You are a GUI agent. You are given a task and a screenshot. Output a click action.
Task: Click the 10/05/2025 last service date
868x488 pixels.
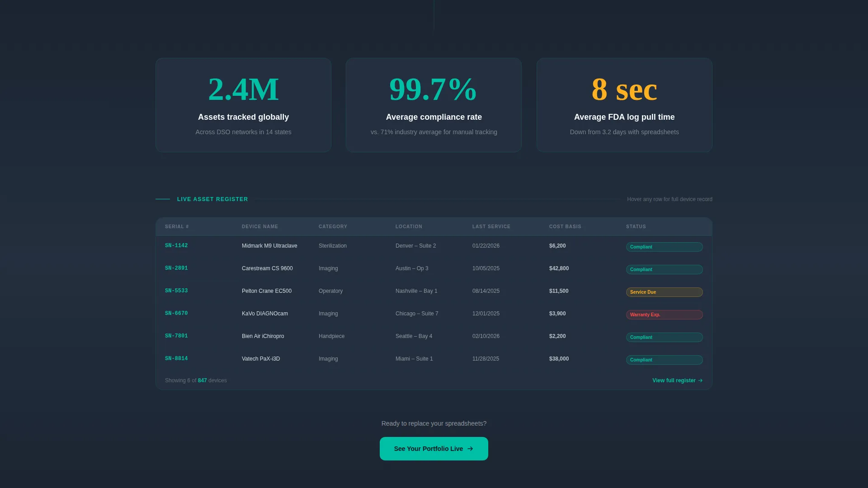pos(486,268)
